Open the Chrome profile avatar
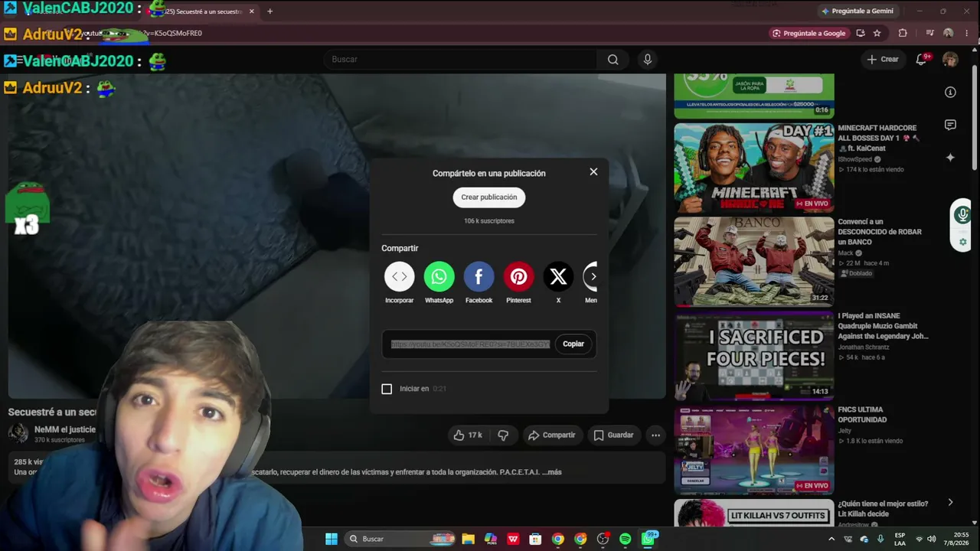The width and height of the screenshot is (980, 551). click(x=949, y=33)
